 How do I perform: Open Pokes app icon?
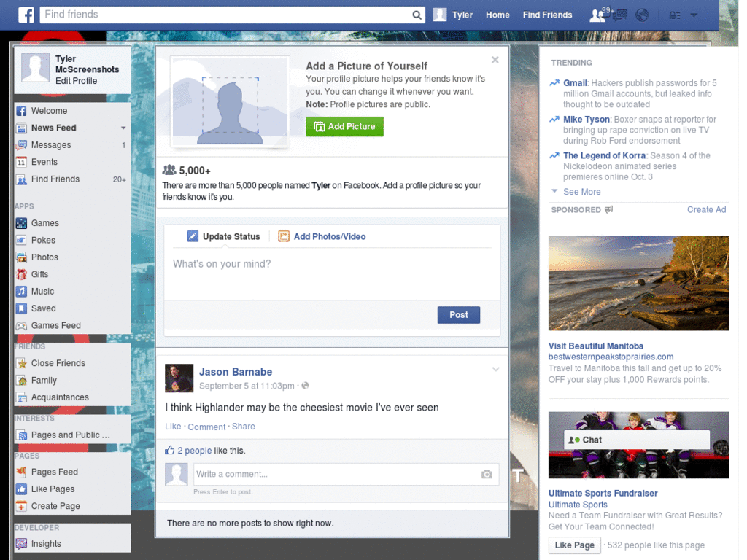point(21,240)
